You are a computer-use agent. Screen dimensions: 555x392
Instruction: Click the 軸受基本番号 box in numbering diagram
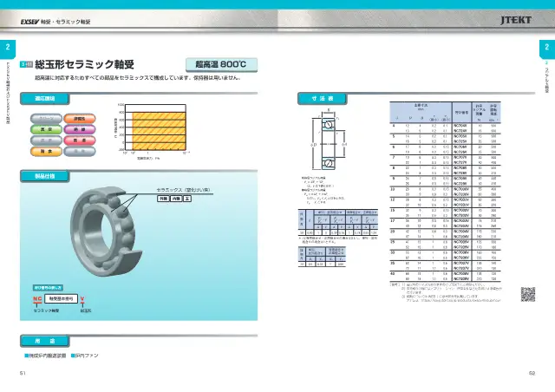click(61, 299)
